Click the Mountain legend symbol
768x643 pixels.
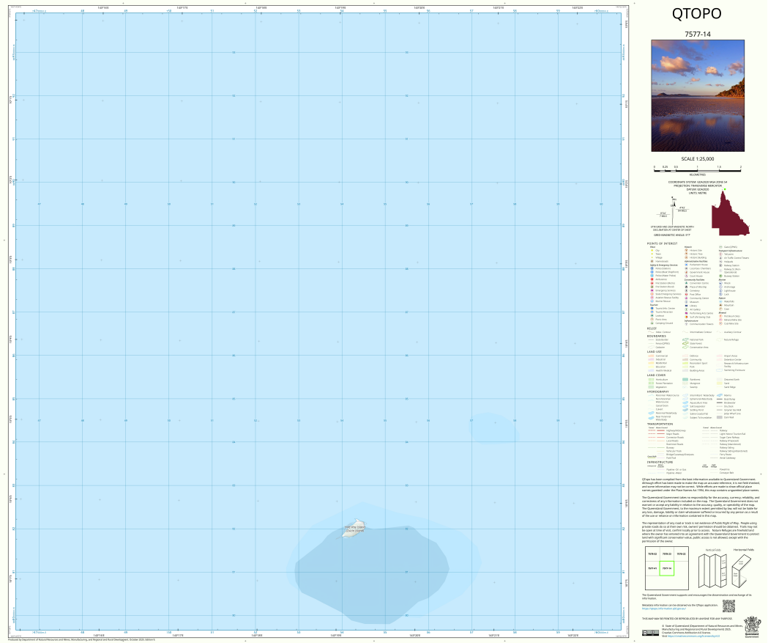(720, 305)
